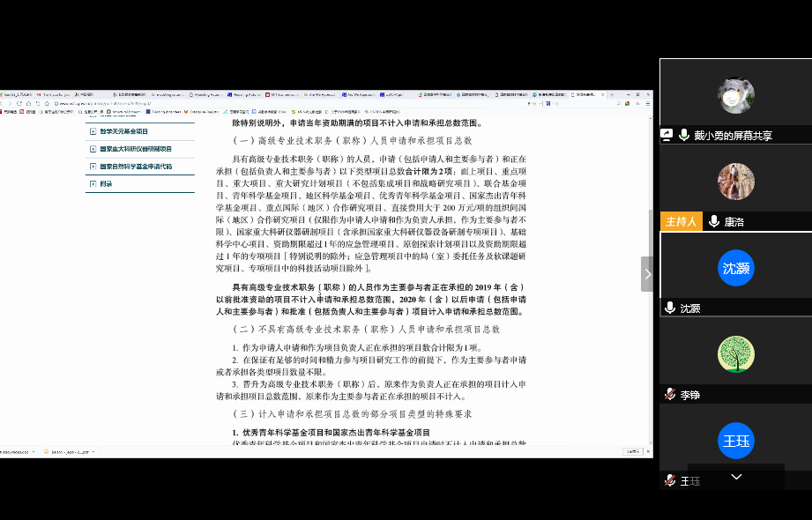Open 数学天元基金项目 in sidebar
The width and height of the screenshot is (812, 520).
click(x=123, y=131)
